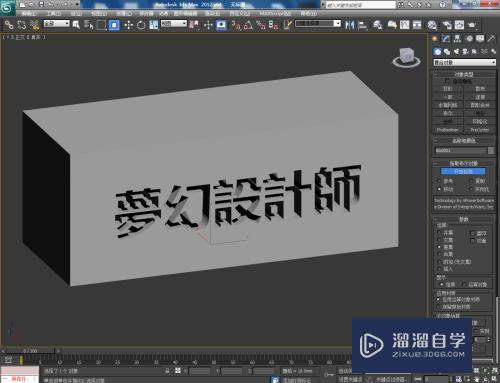
Task: Open the Tools menu
Action: tap(54, 13)
